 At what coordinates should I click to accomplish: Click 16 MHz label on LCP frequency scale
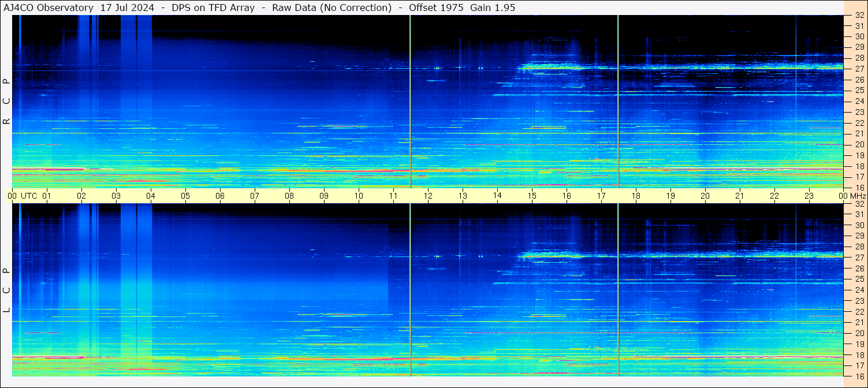tap(859, 376)
